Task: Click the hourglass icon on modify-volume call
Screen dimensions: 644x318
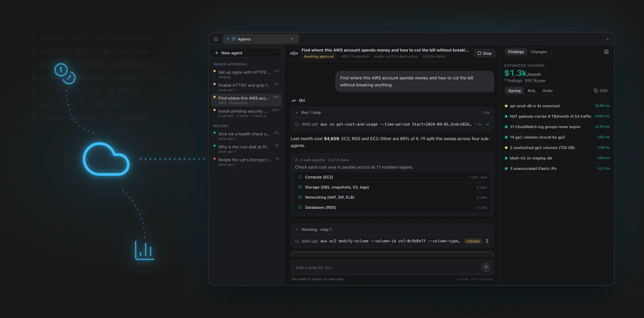Action: pos(487,241)
